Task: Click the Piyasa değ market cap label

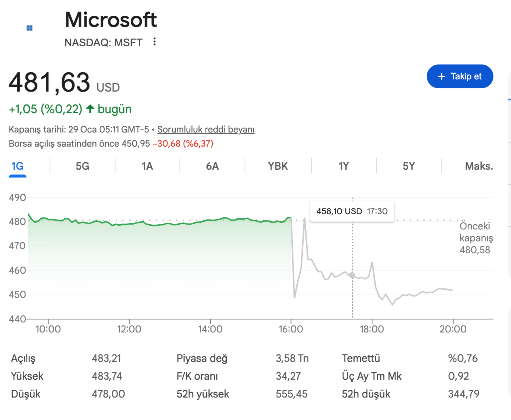Action: coord(202,358)
